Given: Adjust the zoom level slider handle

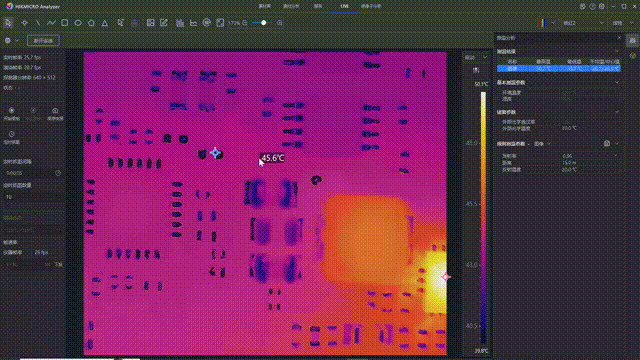Looking at the screenshot, I should pos(264,23).
